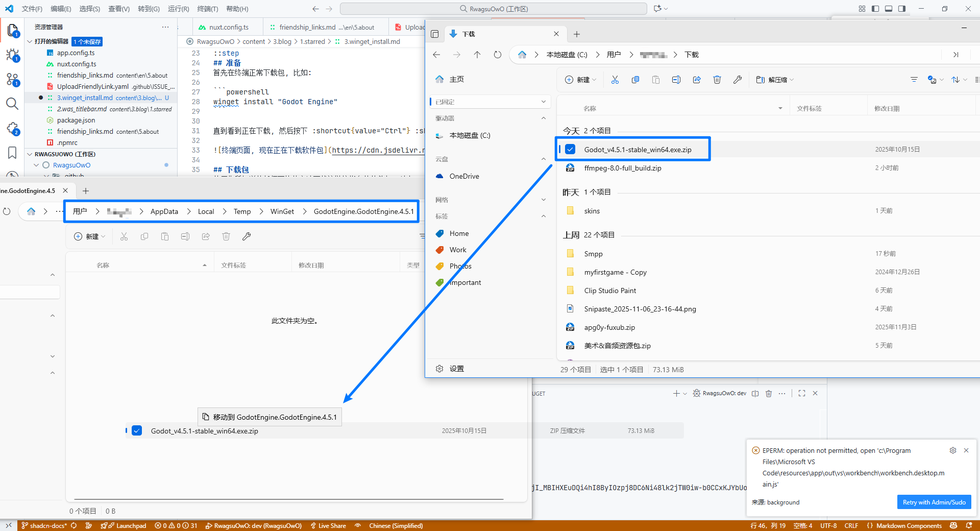This screenshot has height=531, width=980.
Task: Sort the 下载 list by the 修改日期 column
Action: [x=887, y=108]
